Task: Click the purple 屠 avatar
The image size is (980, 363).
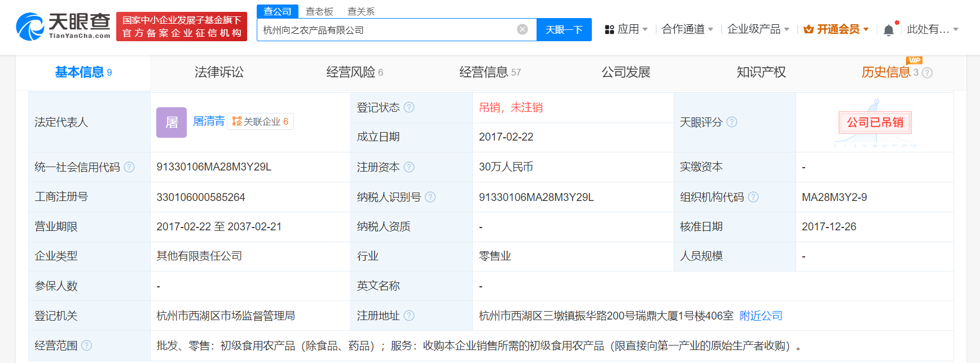Action: (x=172, y=123)
